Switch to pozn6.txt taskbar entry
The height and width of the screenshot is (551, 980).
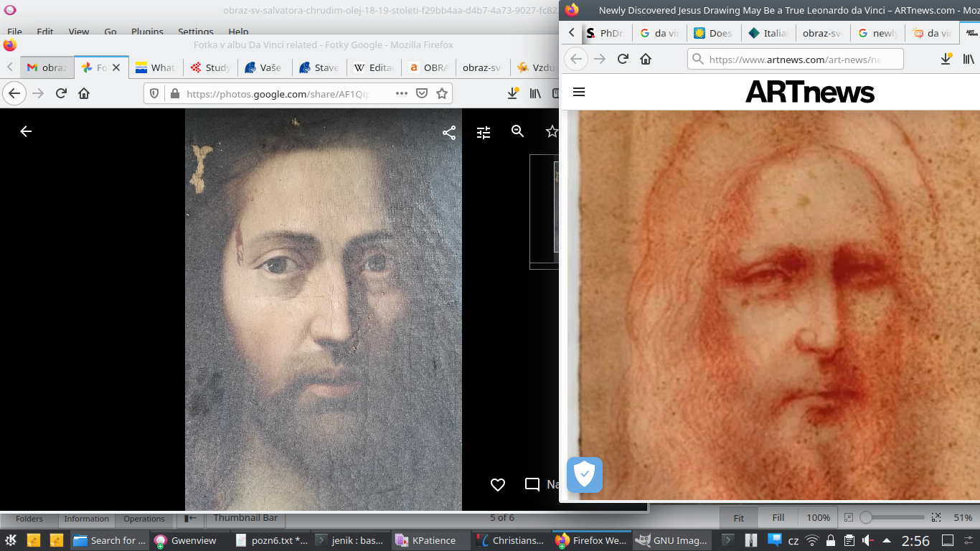271,540
